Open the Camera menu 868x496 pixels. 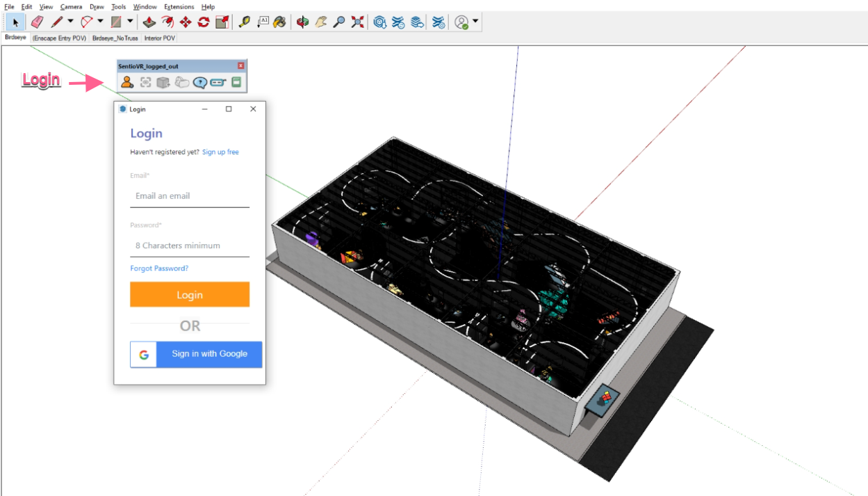click(x=71, y=6)
